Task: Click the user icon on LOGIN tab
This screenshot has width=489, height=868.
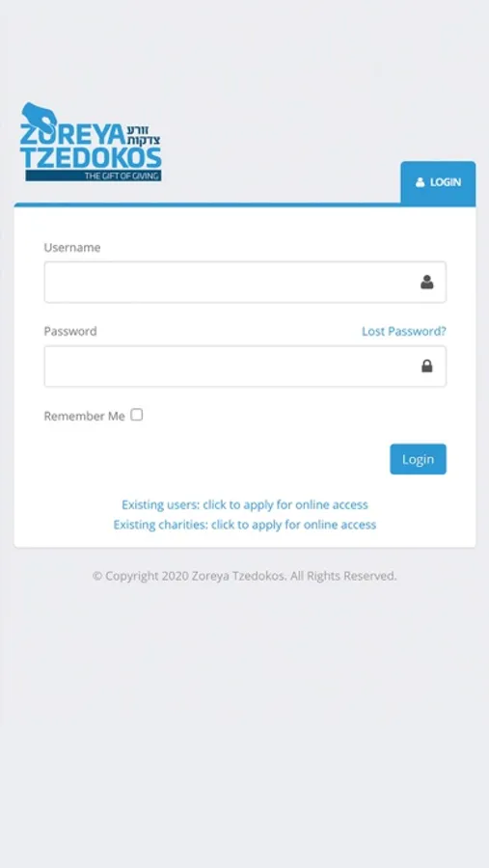Action: pos(421,182)
